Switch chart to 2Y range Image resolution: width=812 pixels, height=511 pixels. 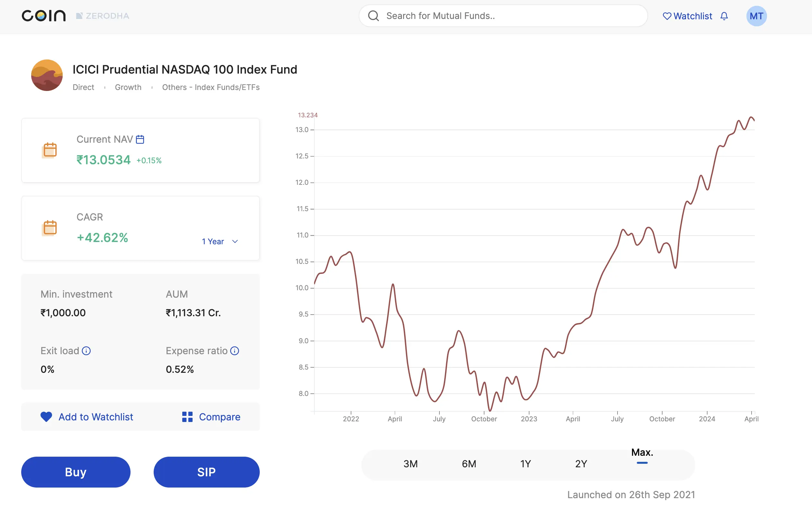coord(581,464)
